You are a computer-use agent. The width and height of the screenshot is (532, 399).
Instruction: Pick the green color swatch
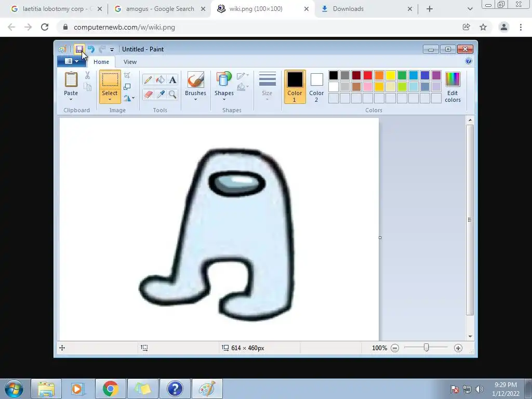(x=402, y=75)
